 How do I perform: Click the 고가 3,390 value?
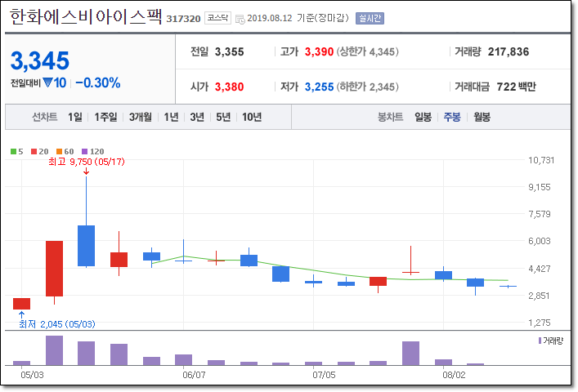(x=319, y=52)
